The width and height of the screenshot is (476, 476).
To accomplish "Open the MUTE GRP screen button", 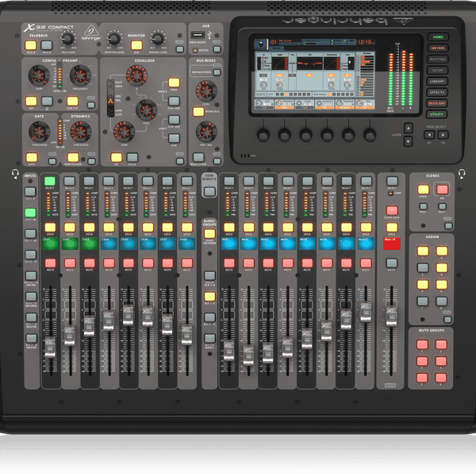I will click(437, 103).
